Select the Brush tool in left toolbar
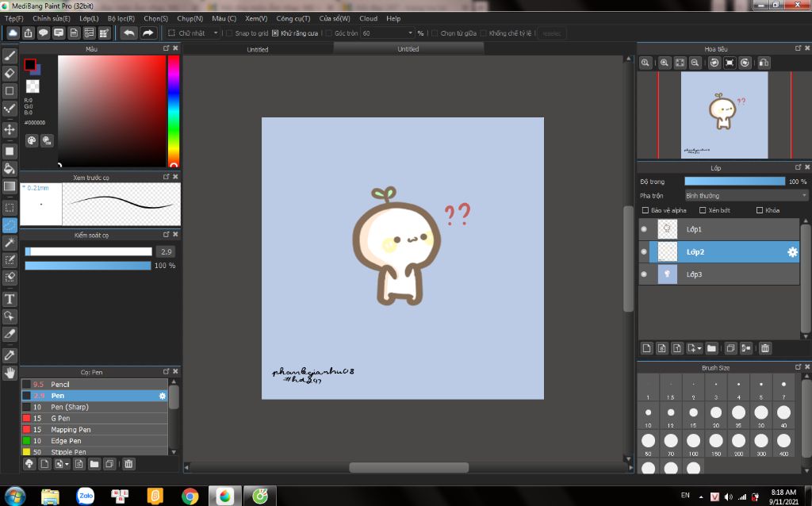This screenshot has height=506, width=812. (x=10, y=56)
